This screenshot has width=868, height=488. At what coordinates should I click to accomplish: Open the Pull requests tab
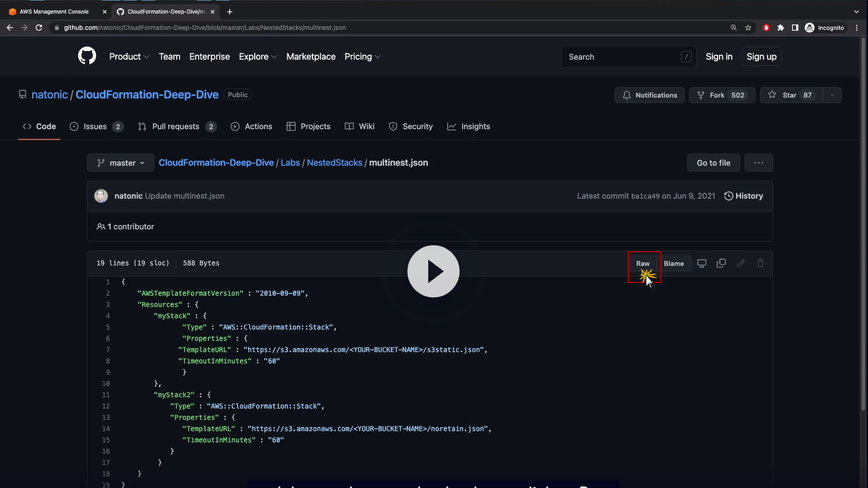point(177,126)
